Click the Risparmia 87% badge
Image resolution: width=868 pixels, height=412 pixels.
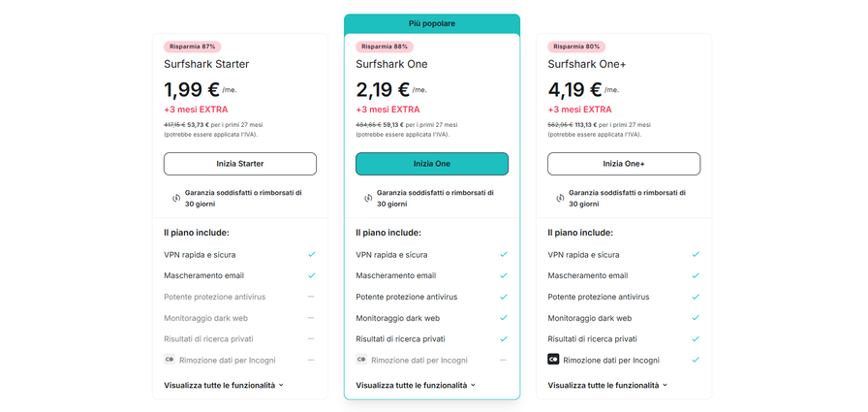click(x=192, y=47)
